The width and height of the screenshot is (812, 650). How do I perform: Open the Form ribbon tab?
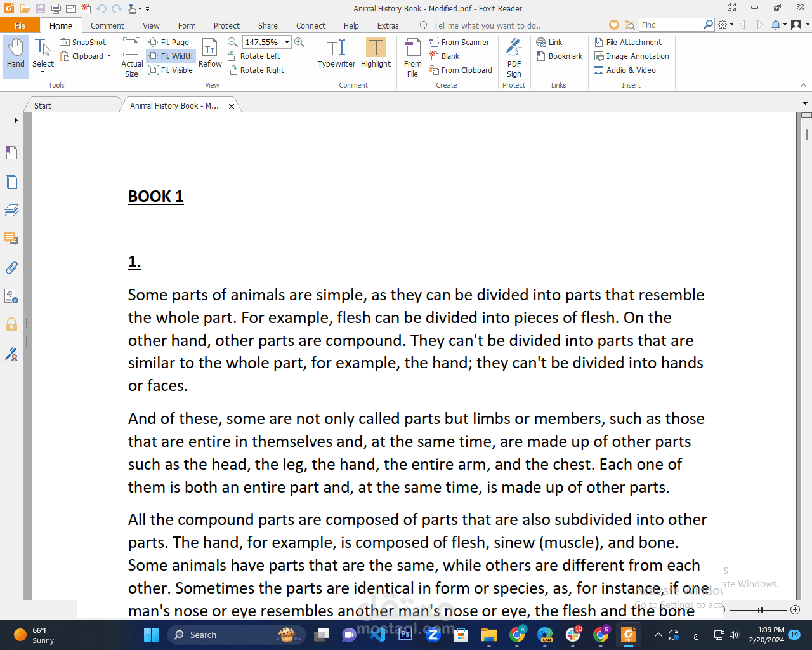tap(187, 25)
